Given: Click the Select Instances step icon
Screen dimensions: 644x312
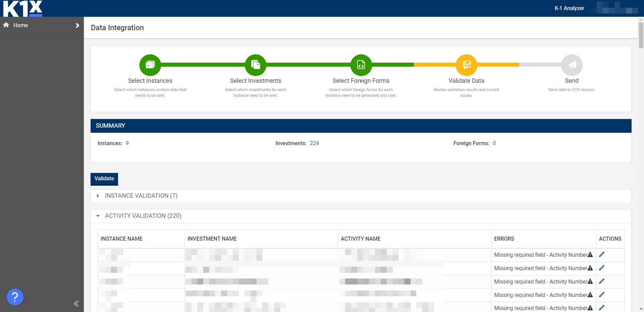Looking at the screenshot, I should tap(150, 65).
